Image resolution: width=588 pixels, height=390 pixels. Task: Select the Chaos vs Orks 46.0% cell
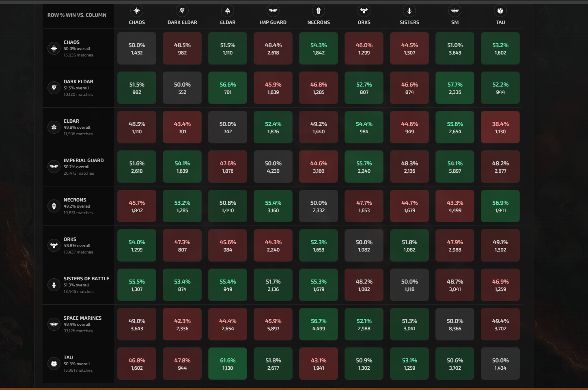coord(364,48)
